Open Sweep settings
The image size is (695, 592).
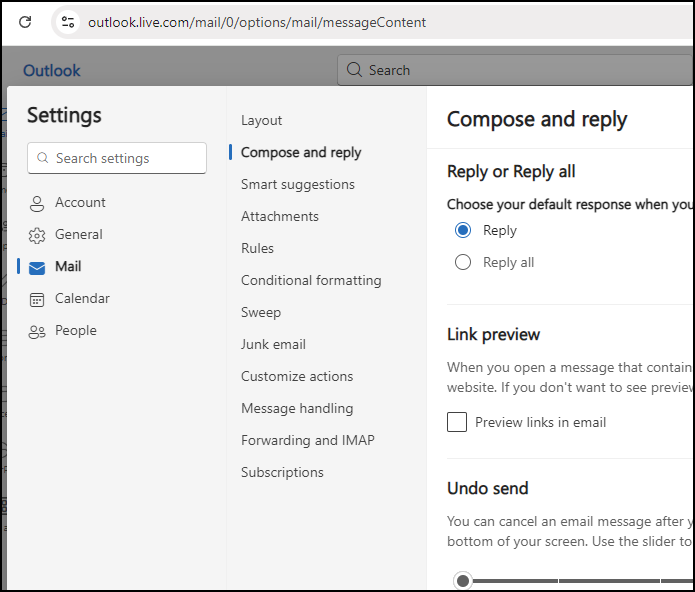pyautogui.click(x=261, y=312)
